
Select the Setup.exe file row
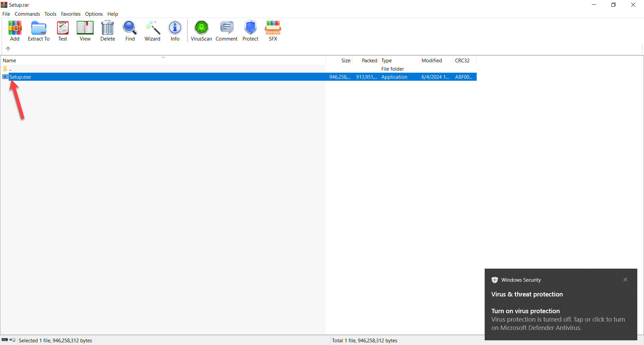(20, 77)
